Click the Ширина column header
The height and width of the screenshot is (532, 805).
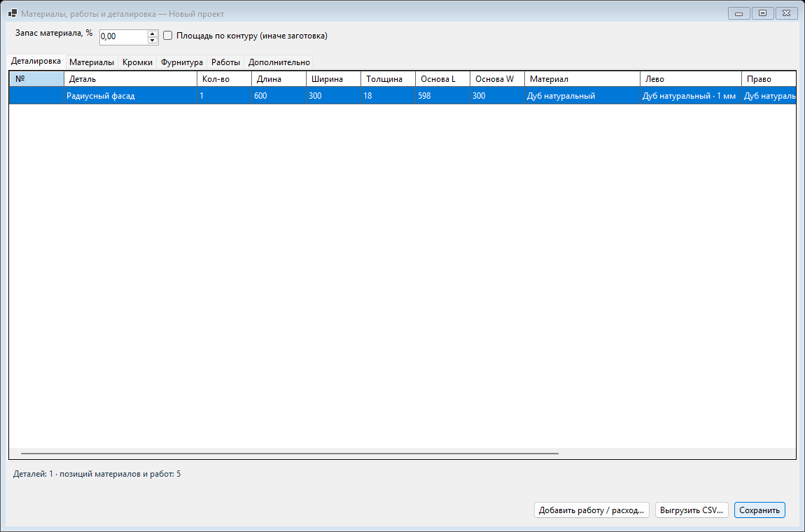pyautogui.click(x=334, y=79)
